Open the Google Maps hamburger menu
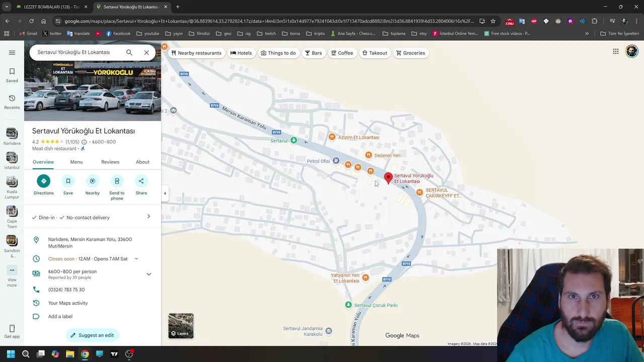This screenshot has width=644, height=362. [x=12, y=52]
